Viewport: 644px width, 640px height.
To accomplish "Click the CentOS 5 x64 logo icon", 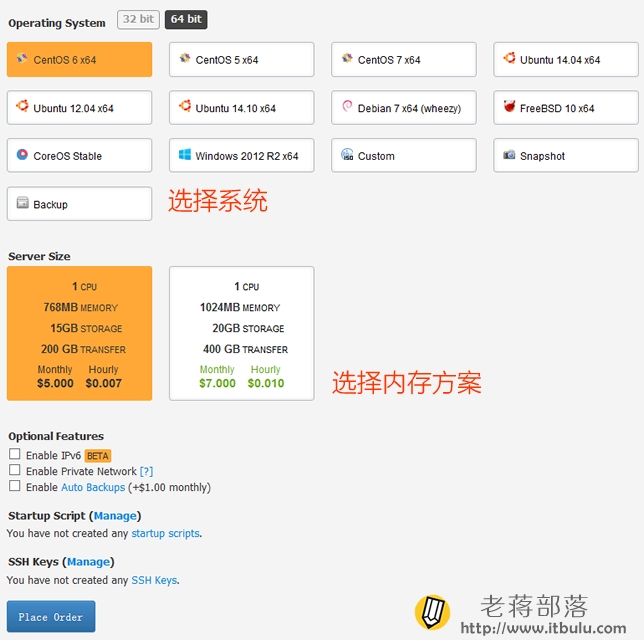I will 185,58.
